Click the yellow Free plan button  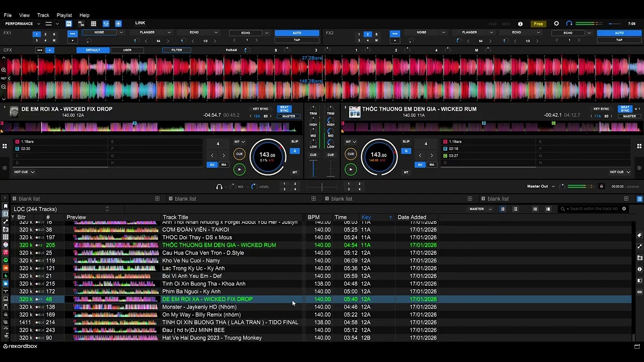[538, 24]
